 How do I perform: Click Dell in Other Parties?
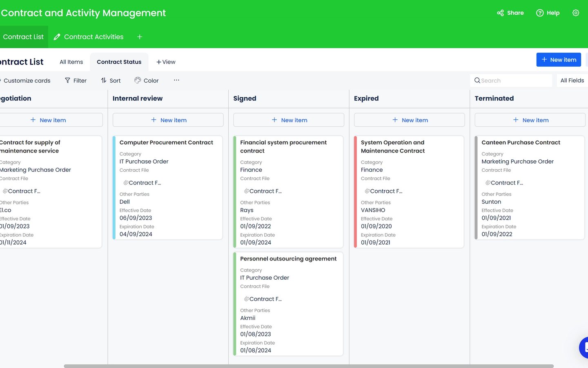pyautogui.click(x=125, y=202)
